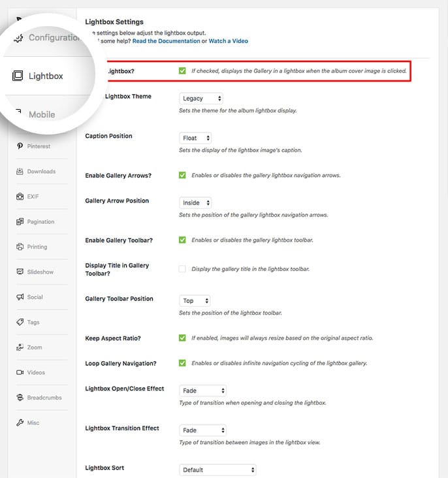This screenshot has width=448, height=478.
Task: Open the Watch a Video link
Action: (x=228, y=41)
